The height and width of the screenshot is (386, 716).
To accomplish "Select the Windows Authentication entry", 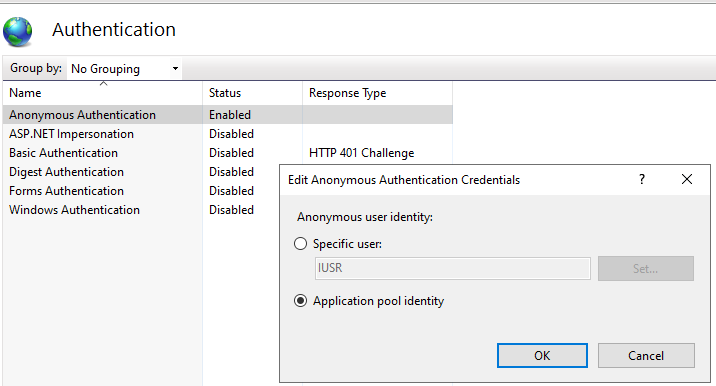I will point(74,210).
